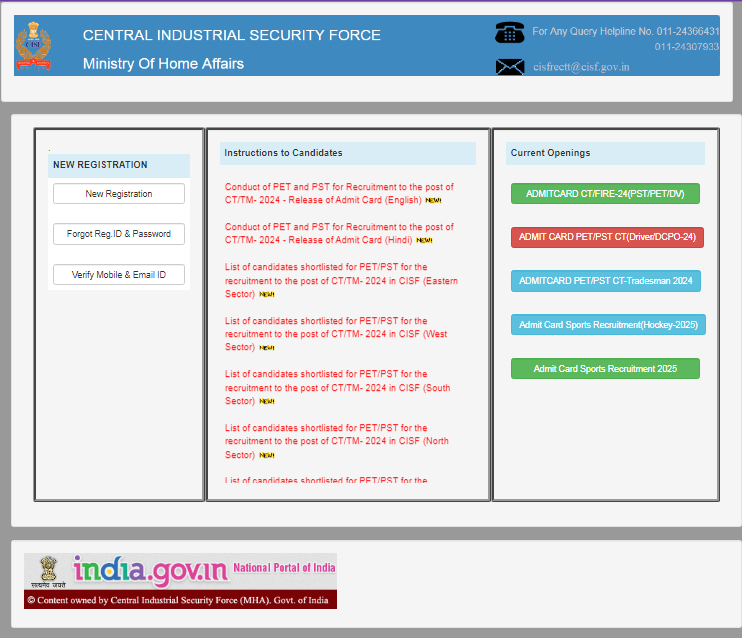Open shortlisted candidates North Sector list

click(336, 441)
